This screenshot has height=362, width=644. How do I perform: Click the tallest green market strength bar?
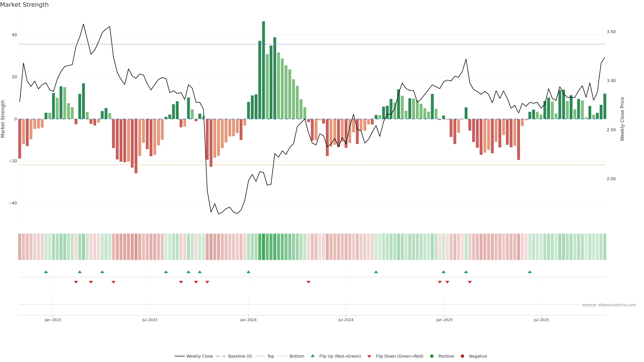coord(263,70)
